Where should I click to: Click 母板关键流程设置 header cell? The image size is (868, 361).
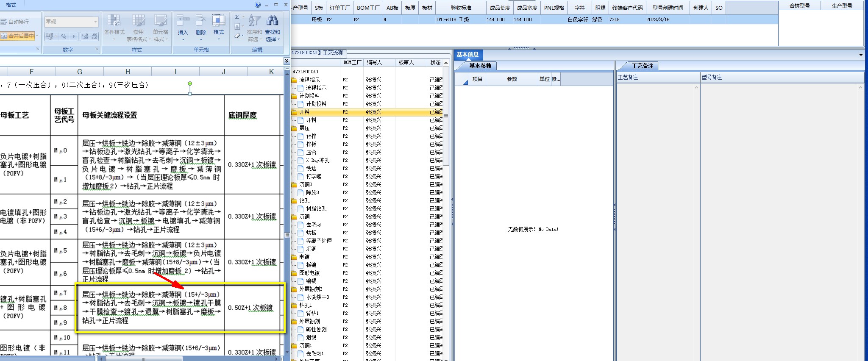[151, 115]
